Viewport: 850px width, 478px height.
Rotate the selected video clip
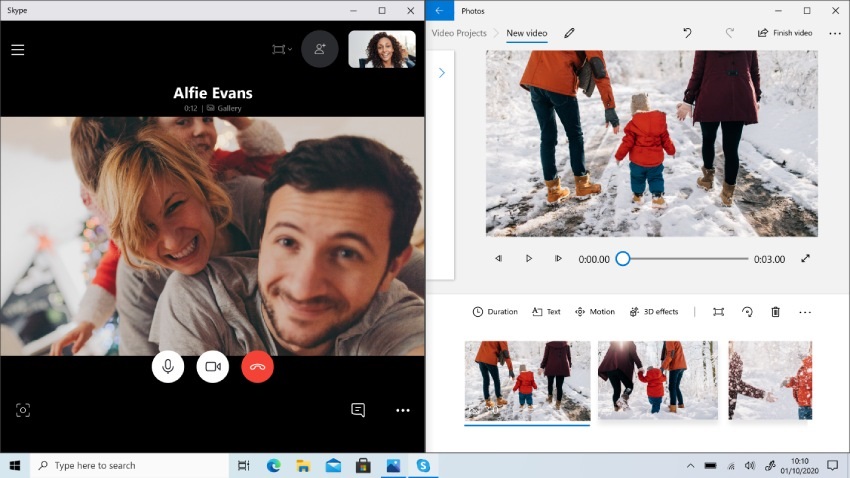pos(747,312)
